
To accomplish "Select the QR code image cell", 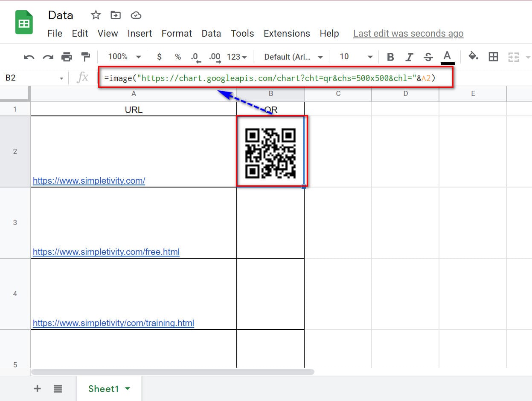I will click(270, 151).
